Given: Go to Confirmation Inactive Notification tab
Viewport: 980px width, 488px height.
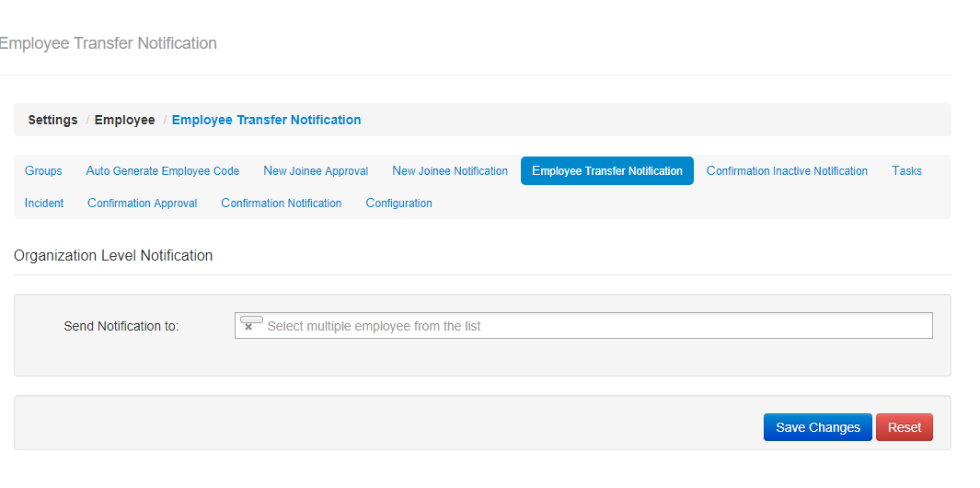Looking at the screenshot, I should click(x=787, y=171).
